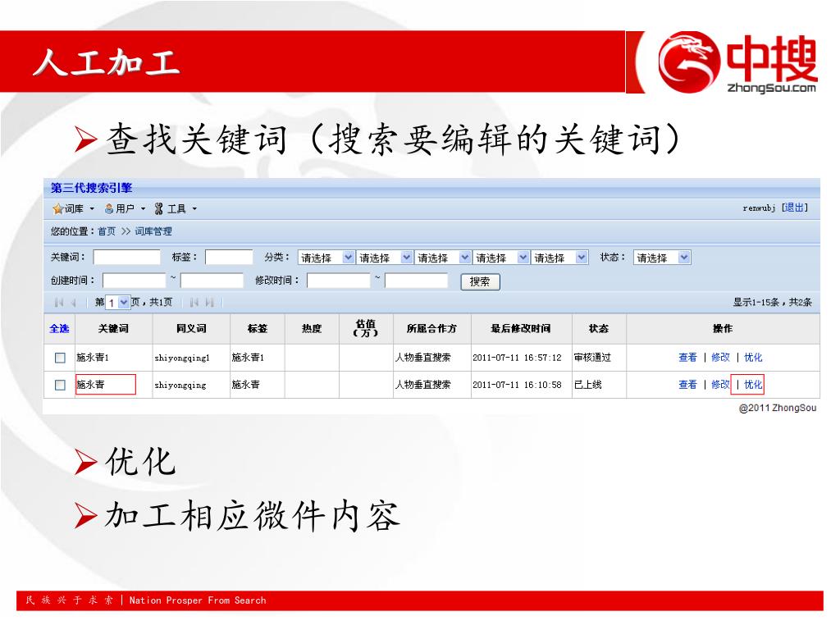Click the 修改时间 start date field

pos(338,281)
